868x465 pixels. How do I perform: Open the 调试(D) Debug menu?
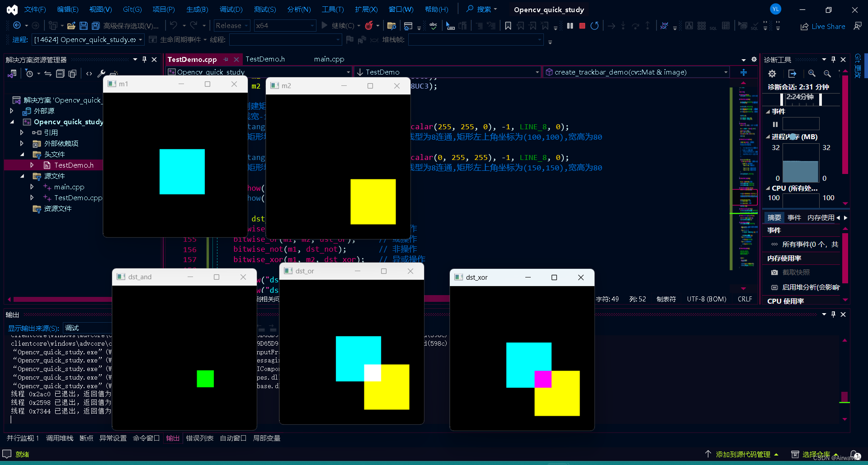point(231,9)
